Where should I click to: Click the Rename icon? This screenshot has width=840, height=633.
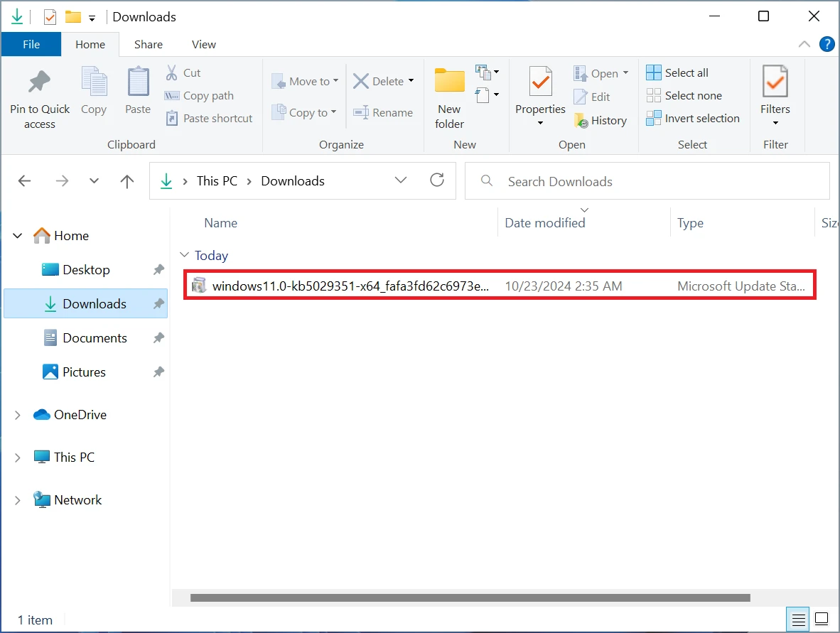coord(360,112)
